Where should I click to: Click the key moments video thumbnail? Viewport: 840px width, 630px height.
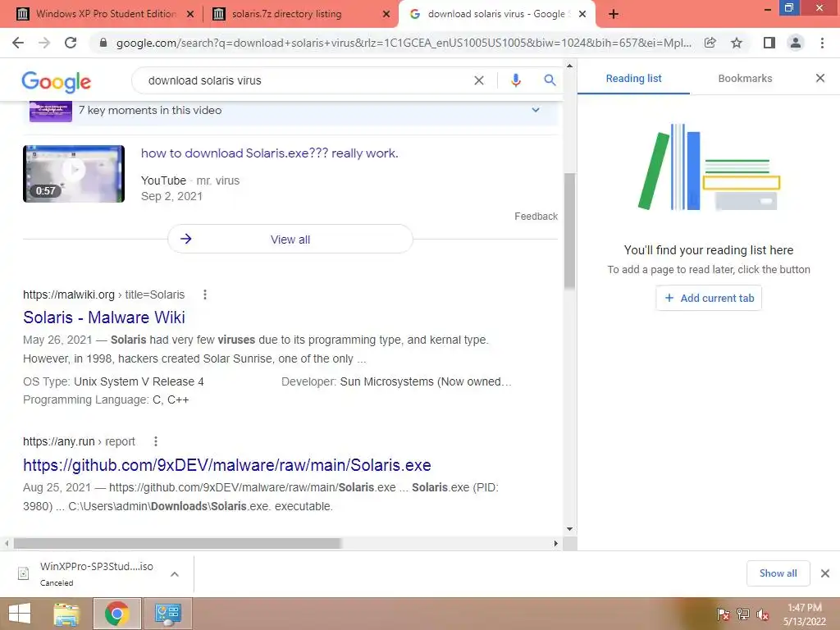51,112
